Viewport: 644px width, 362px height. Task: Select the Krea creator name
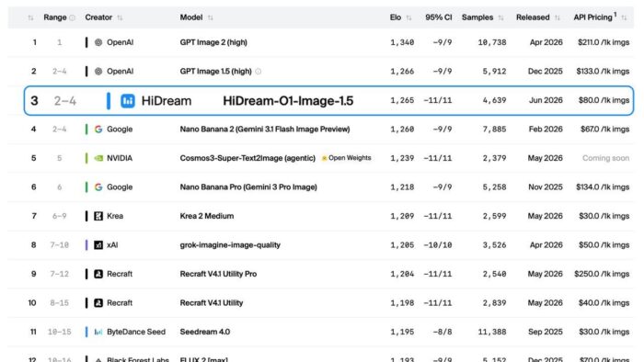click(x=115, y=216)
